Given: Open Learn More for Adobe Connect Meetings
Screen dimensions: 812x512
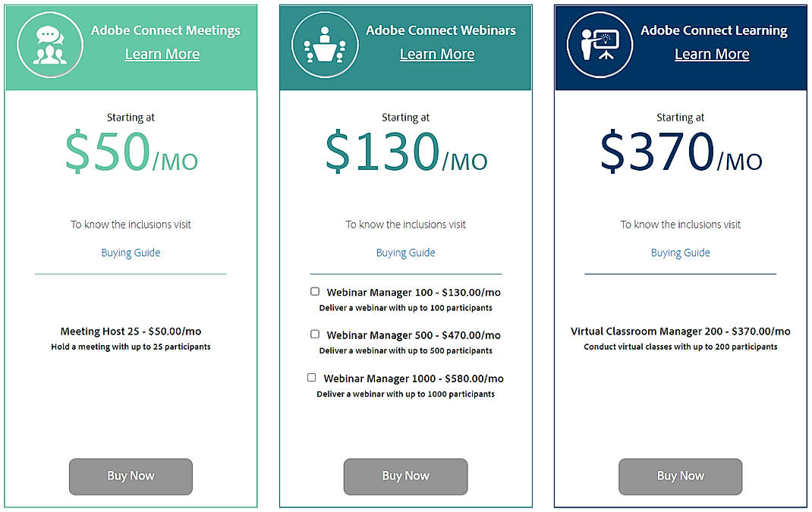Looking at the screenshot, I should [x=162, y=53].
